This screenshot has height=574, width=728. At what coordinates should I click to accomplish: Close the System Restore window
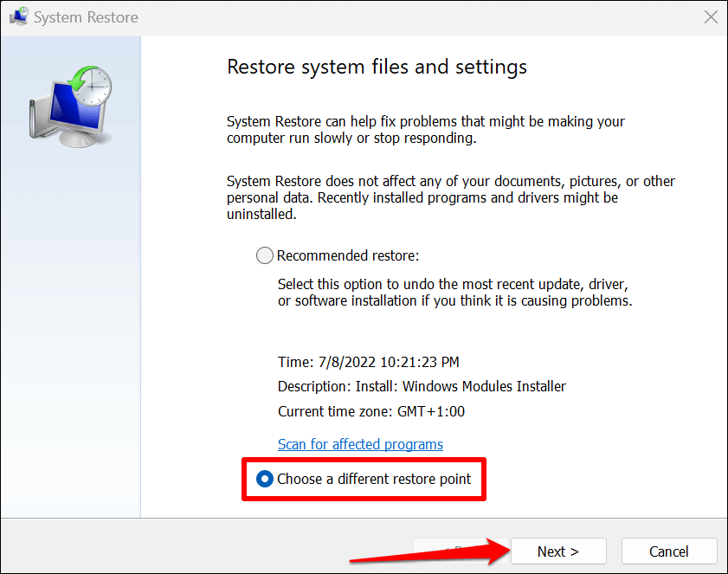coord(711,17)
